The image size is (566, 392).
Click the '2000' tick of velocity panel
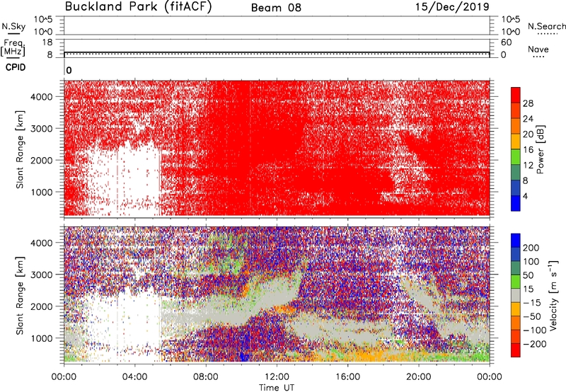tap(42, 306)
